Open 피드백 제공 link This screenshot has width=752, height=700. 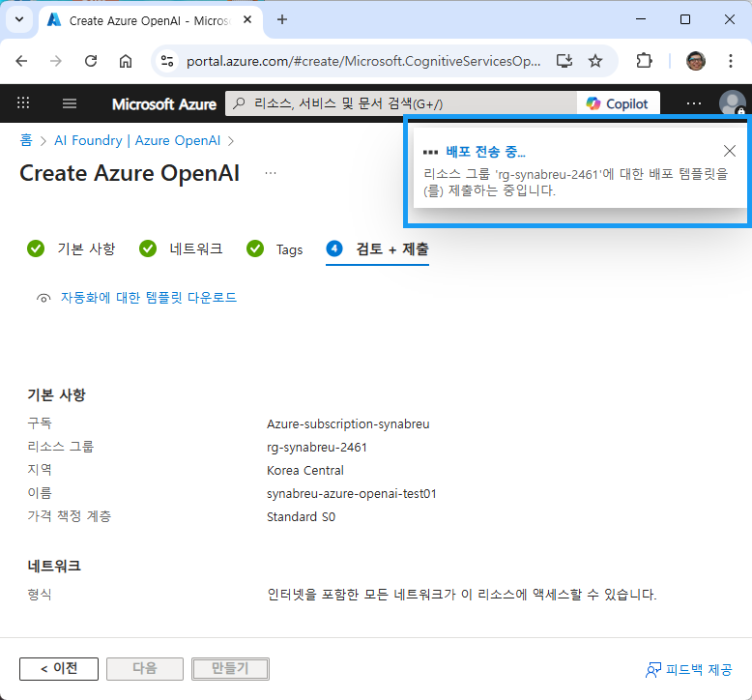pyautogui.click(x=689, y=669)
